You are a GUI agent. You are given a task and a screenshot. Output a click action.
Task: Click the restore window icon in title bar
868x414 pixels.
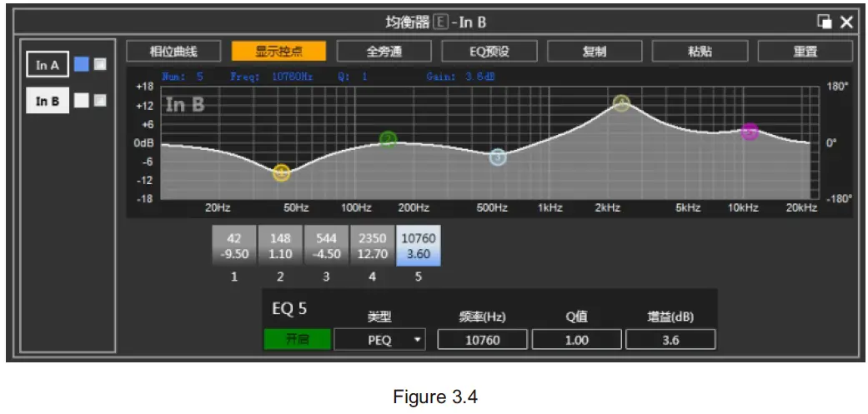pyautogui.click(x=825, y=22)
